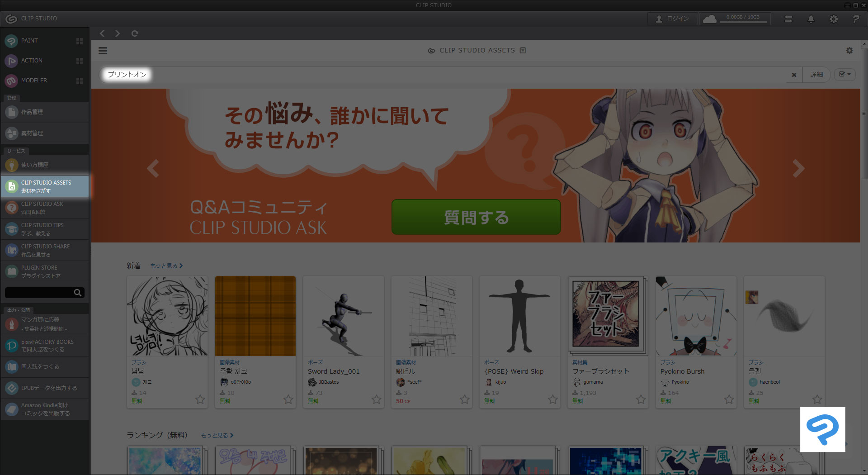Screen dimensions: 868x475
Task: Open the CLIP STUDIO ASSETS title dropdown
Action: (x=523, y=50)
